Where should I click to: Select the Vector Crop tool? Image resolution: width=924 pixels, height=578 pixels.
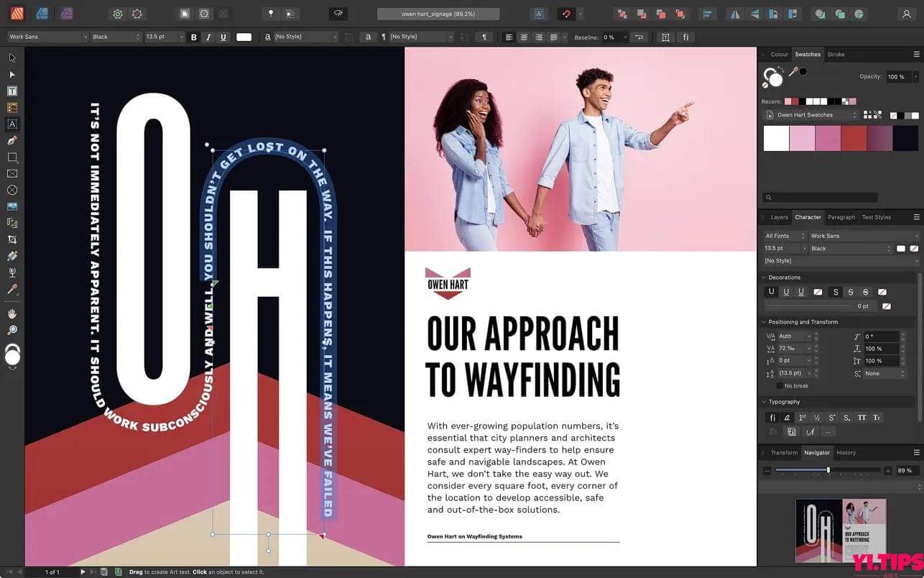pyautogui.click(x=11, y=239)
